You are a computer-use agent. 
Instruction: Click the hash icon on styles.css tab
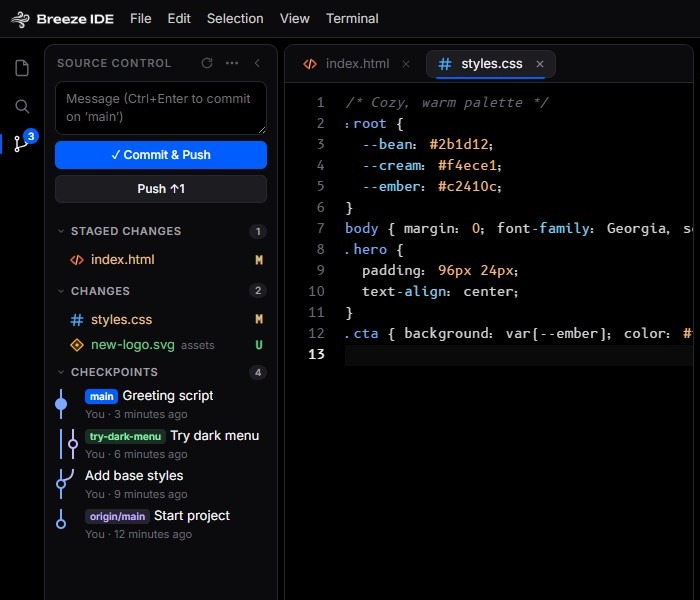[x=445, y=64]
